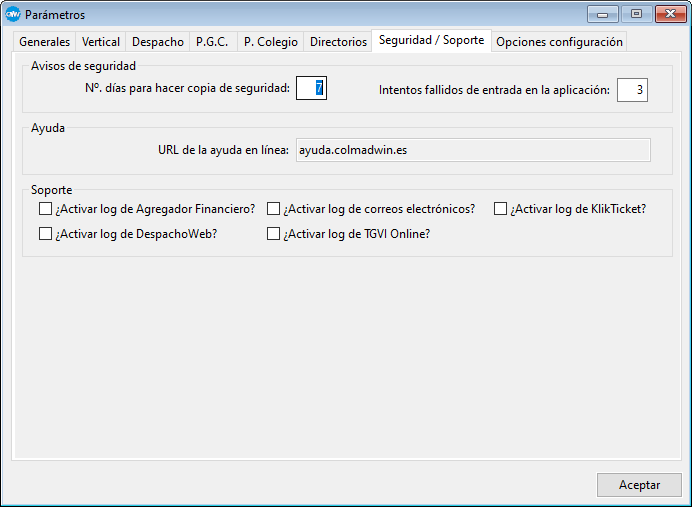Activate log de DespachoWeb checkbox
The height and width of the screenshot is (507, 692).
tap(45, 234)
